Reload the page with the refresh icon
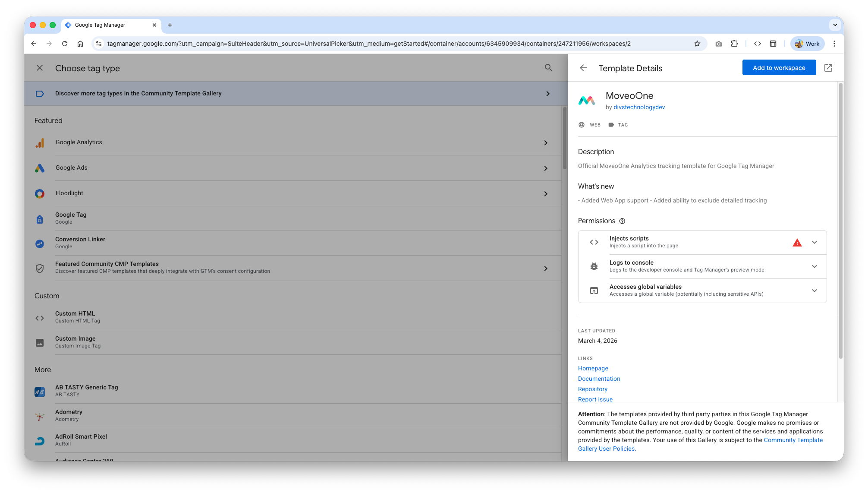868x493 pixels. pyautogui.click(x=65, y=44)
